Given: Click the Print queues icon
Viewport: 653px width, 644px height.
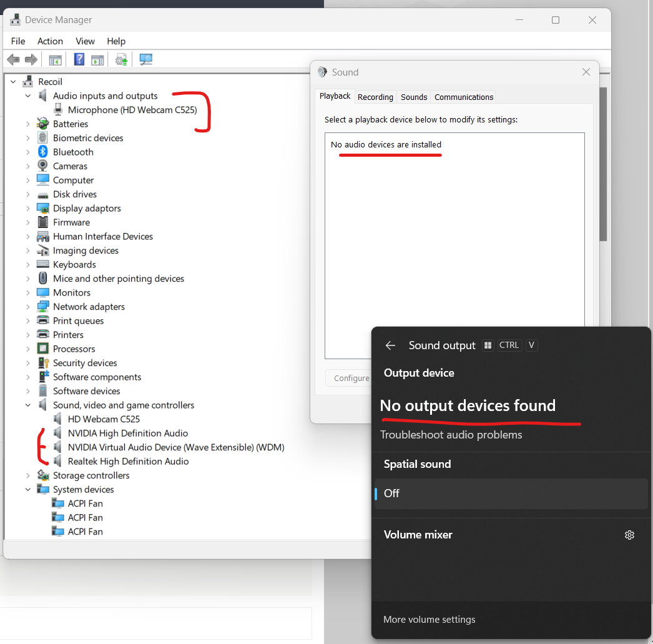Looking at the screenshot, I should [42, 320].
